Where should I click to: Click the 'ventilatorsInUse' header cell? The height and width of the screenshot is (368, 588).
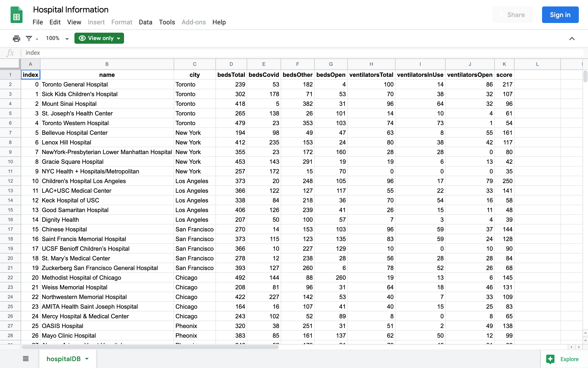(420, 75)
